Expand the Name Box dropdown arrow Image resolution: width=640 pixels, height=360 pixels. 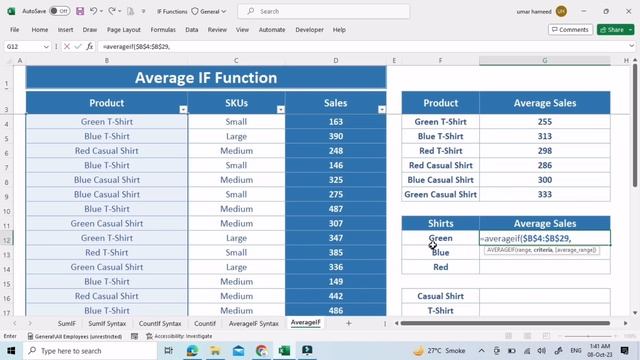46,47
